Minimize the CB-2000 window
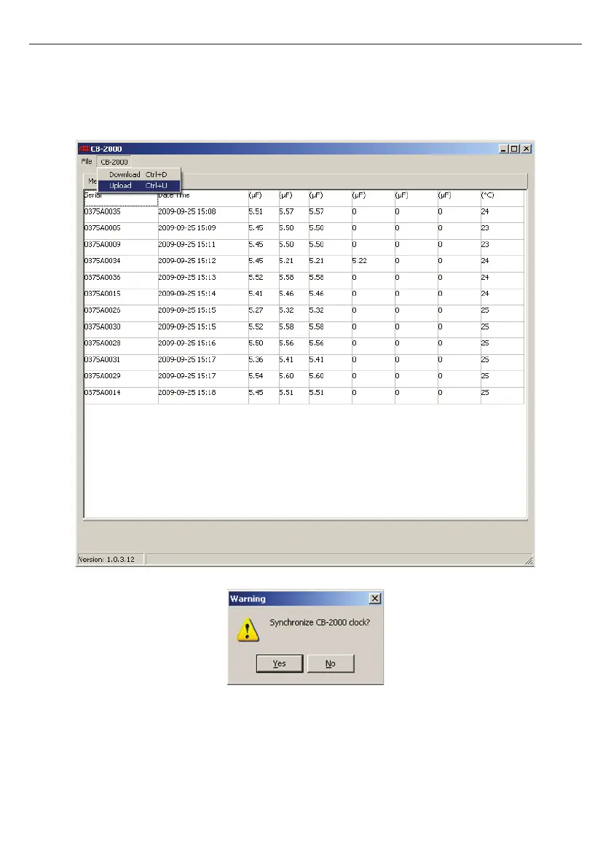 [504, 149]
